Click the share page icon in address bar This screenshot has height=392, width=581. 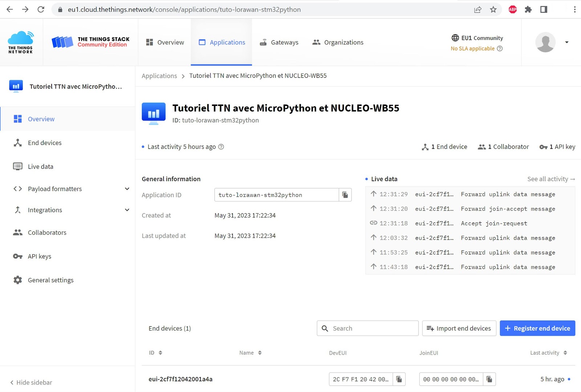pyautogui.click(x=478, y=10)
